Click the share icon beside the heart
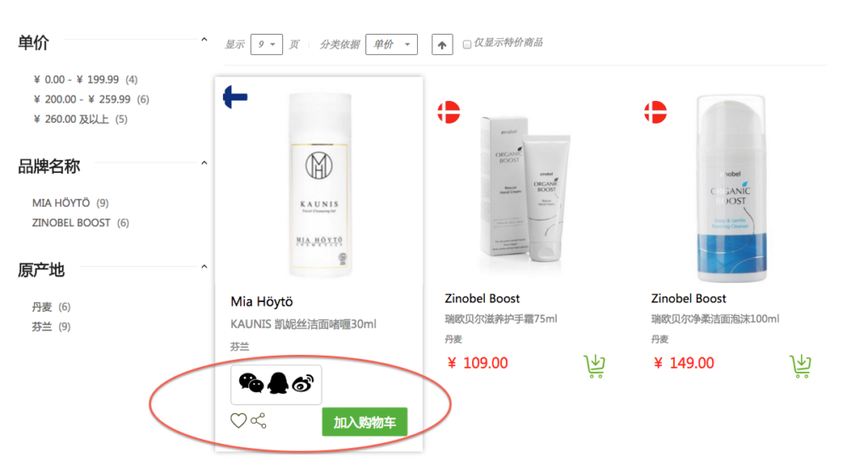The image size is (868, 460). [259, 420]
